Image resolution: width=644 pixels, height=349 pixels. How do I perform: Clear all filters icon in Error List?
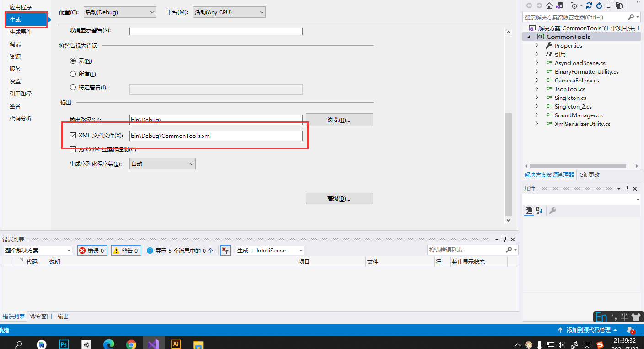pyautogui.click(x=225, y=251)
